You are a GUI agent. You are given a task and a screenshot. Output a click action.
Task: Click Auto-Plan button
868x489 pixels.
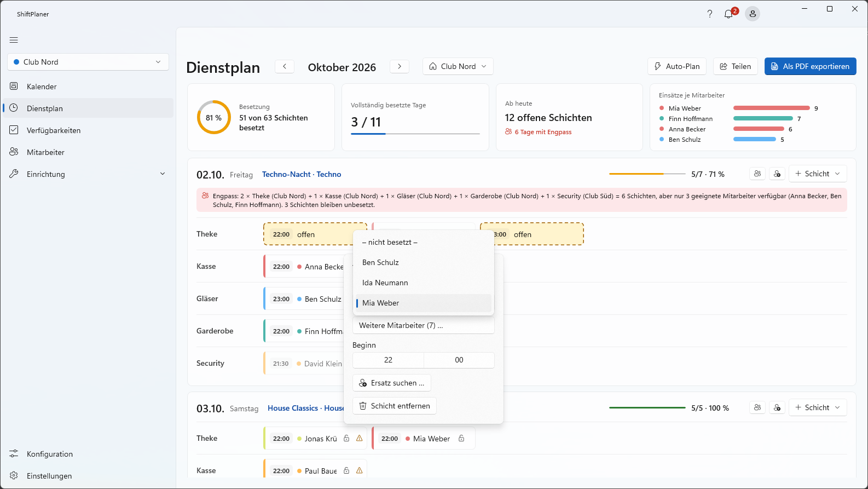point(677,66)
